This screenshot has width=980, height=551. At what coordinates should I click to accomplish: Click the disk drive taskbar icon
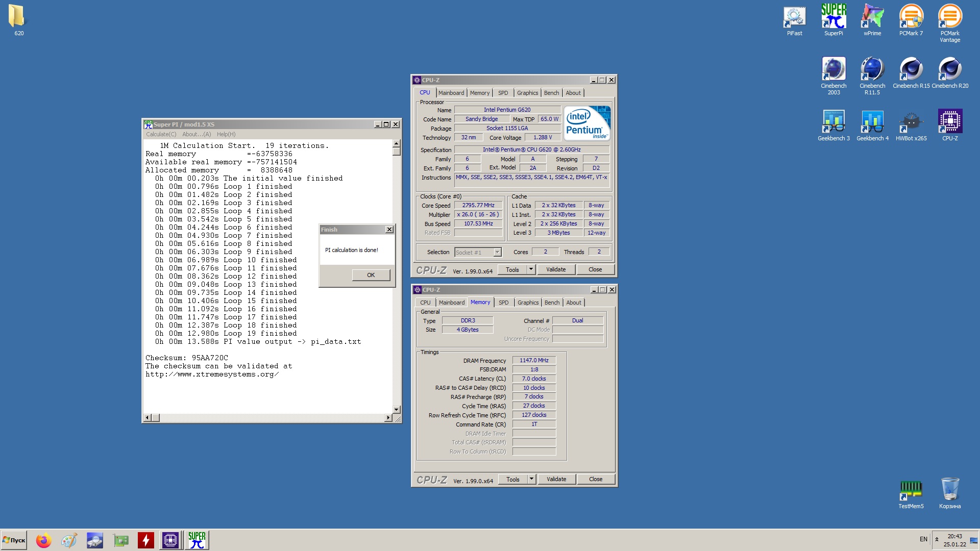click(95, 540)
